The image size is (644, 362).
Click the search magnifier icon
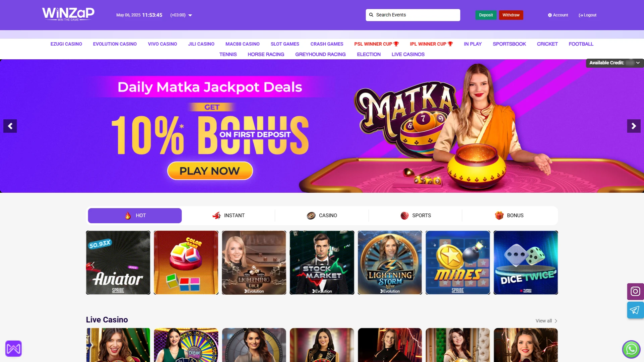point(371,15)
